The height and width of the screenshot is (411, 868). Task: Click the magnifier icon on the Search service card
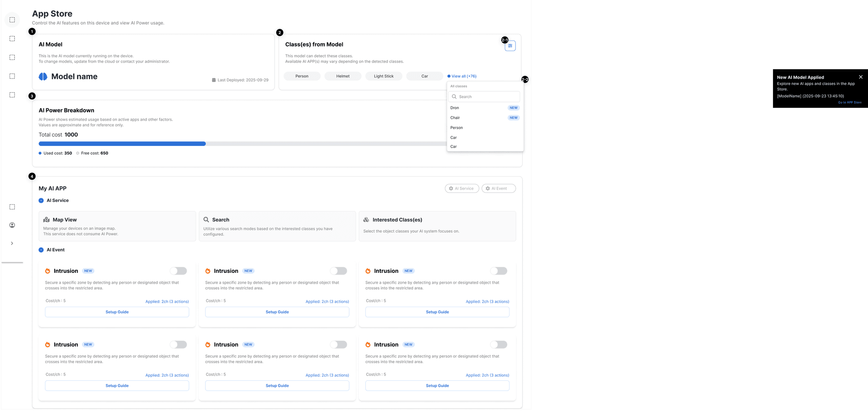coord(206,220)
